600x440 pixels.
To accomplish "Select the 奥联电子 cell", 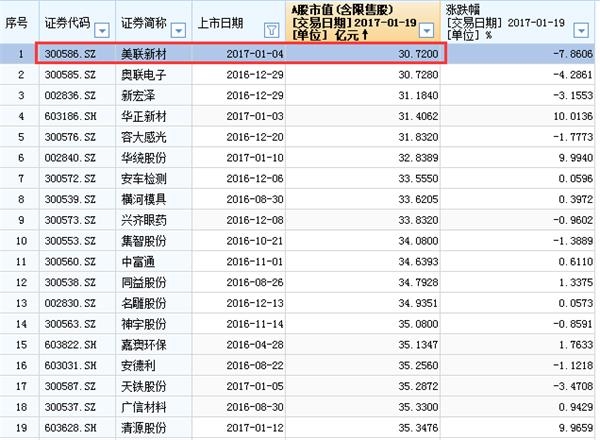I will tap(144, 75).
